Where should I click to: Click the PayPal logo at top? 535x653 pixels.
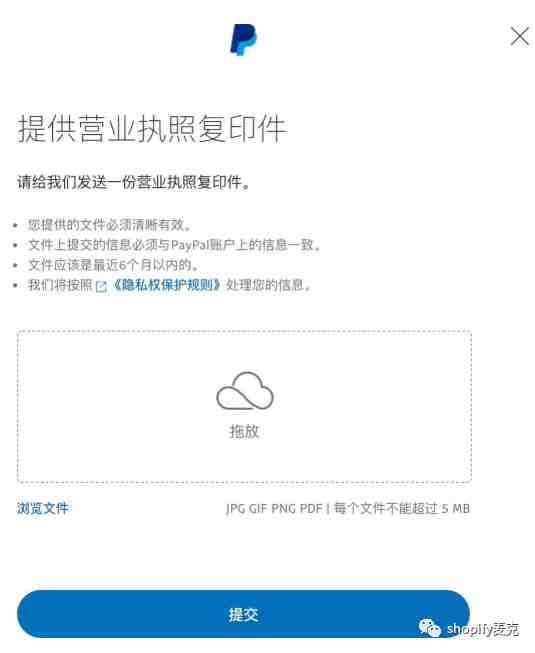244,40
